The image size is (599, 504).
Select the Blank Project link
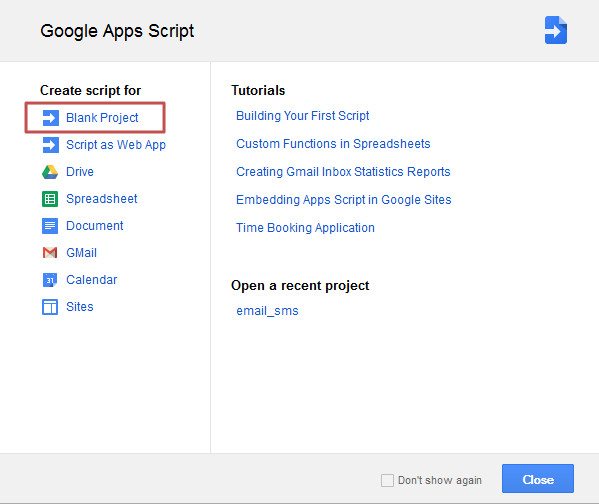tap(102, 118)
